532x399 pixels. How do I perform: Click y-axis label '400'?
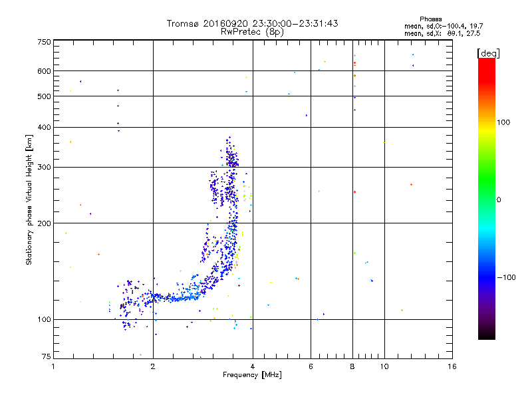pyautogui.click(x=44, y=127)
